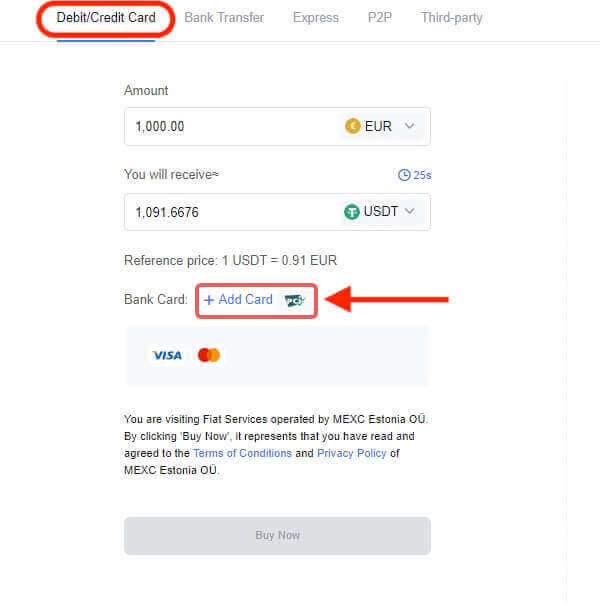The height and width of the screenshot is (603, 600).
Task: Switch to the Bank Transfer tab
Action: click(x=224, y=18)
